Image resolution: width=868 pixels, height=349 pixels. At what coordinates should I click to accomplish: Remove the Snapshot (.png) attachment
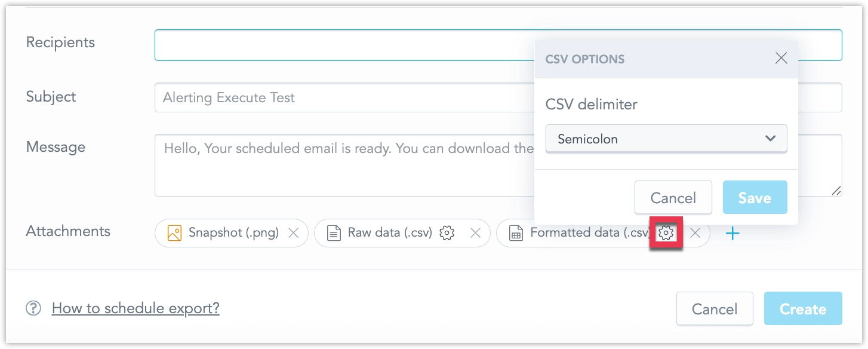tap(294, 233)
